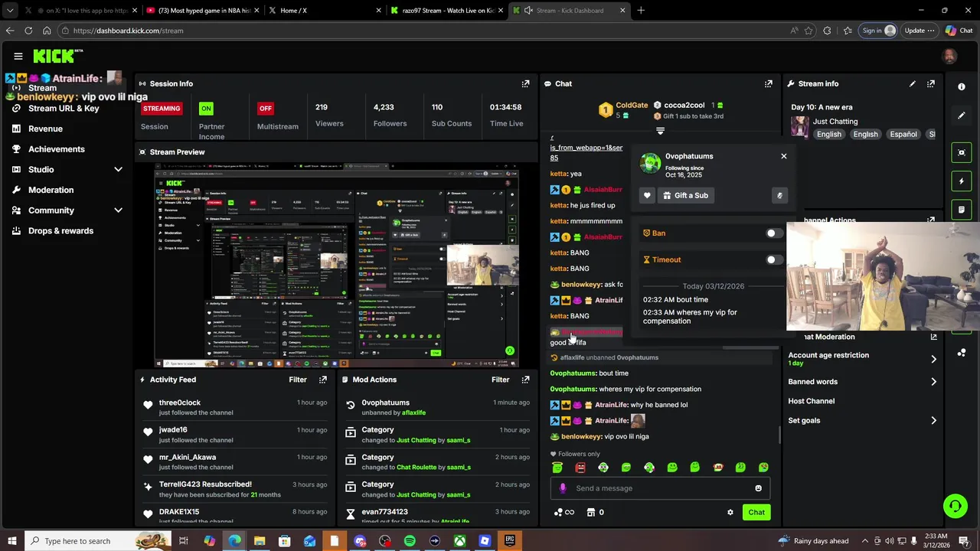Open the browser Update menu

pos(919,31)
